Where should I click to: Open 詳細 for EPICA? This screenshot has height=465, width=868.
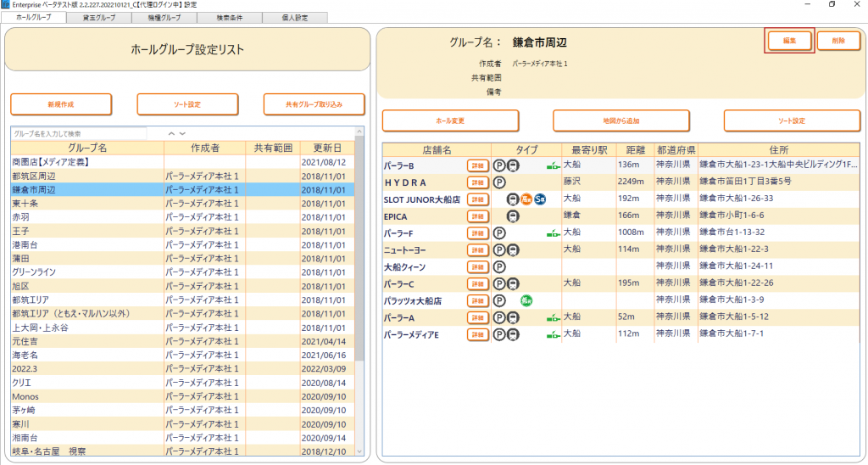[478, 216]
